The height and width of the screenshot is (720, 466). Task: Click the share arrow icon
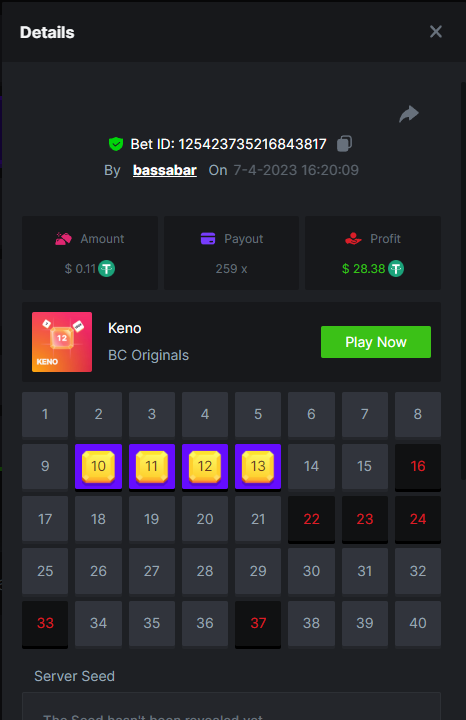tap(409, 114)
